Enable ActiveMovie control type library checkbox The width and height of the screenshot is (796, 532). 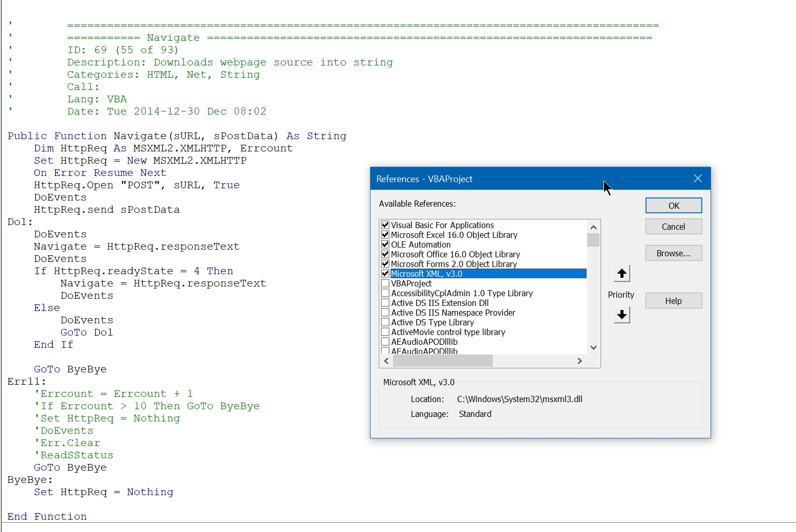pos(385,332)
